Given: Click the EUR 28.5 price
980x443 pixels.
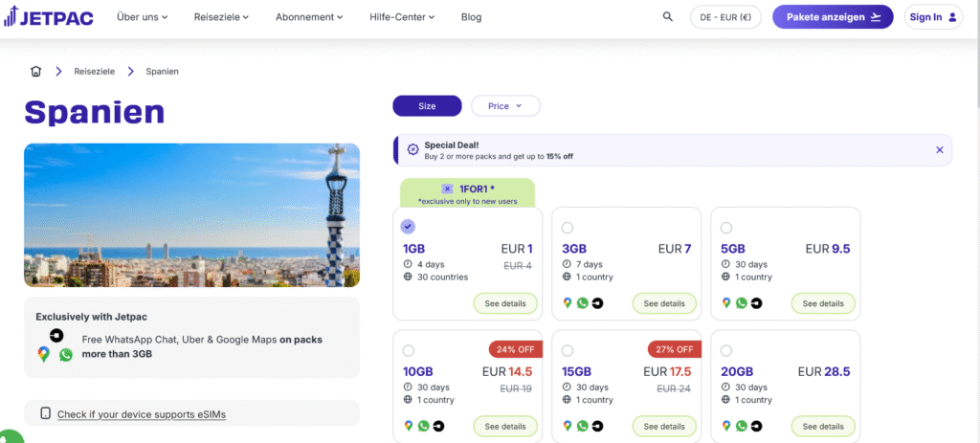Looking at the screenshot, I should (824, 372).
